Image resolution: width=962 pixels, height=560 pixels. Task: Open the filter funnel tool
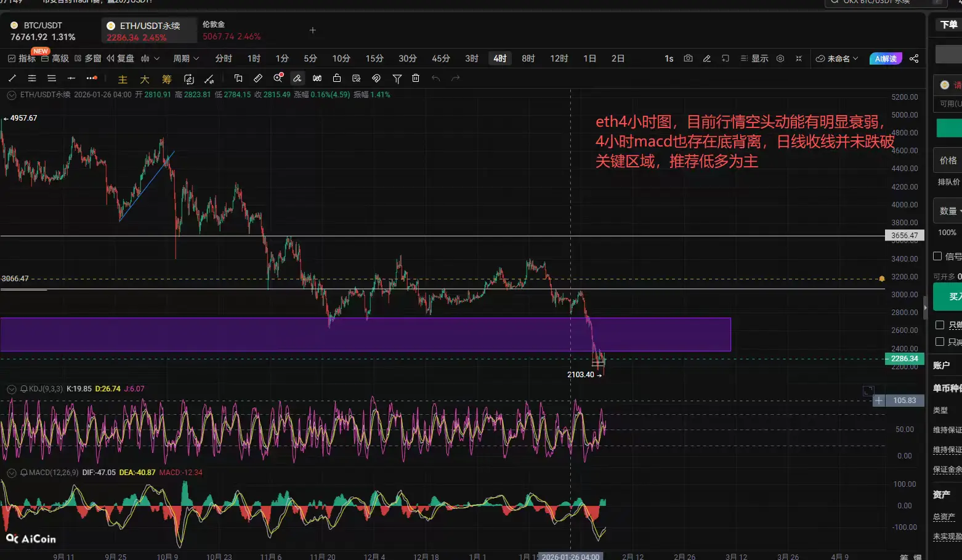tap(397, 78)
